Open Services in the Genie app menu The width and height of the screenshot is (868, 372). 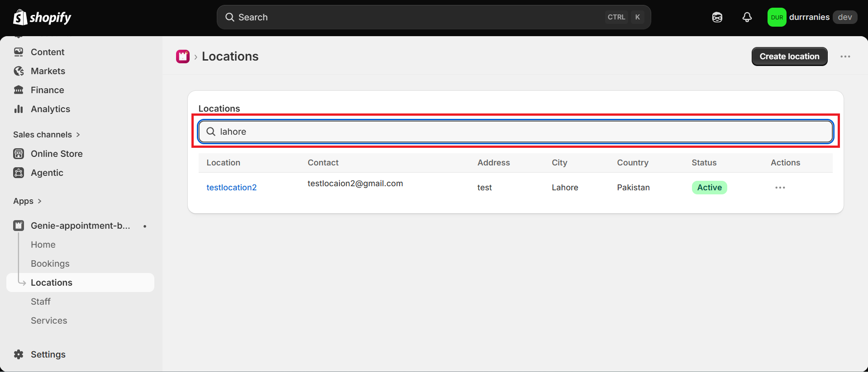(49, 320)
